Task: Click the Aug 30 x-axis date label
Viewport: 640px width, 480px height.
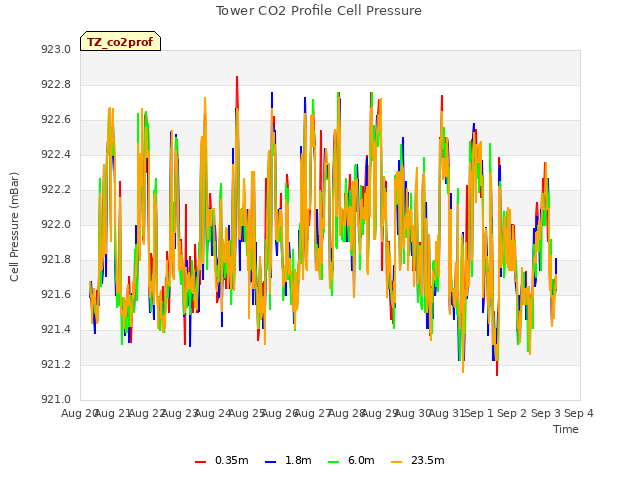Action: (x=413, y=413)
